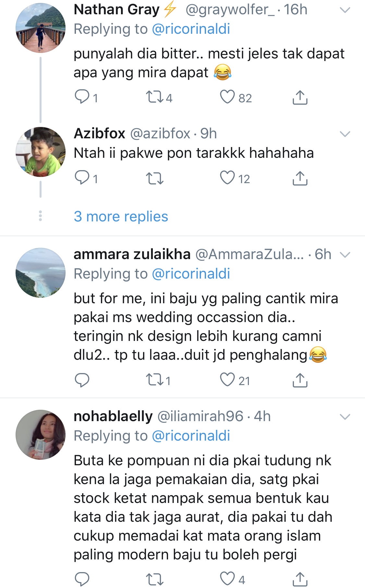Viewport: 365px width, 588px height.
Task: Share Nathan Gray's tweet
Action: click(300, 97)
